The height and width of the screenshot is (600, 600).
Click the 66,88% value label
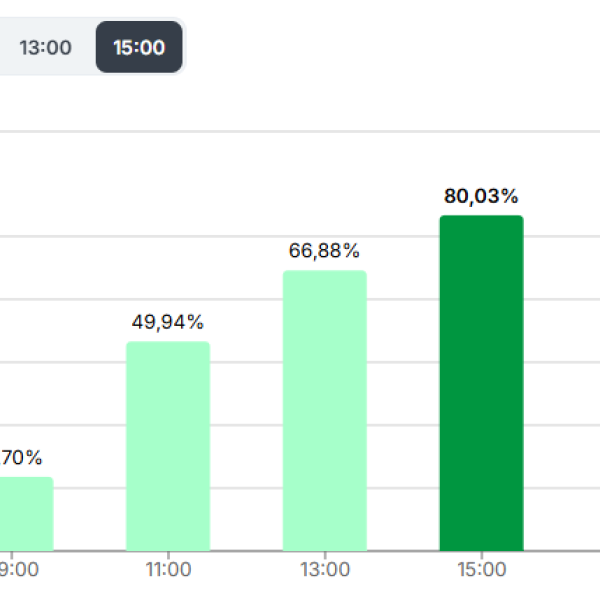point(324,251)
